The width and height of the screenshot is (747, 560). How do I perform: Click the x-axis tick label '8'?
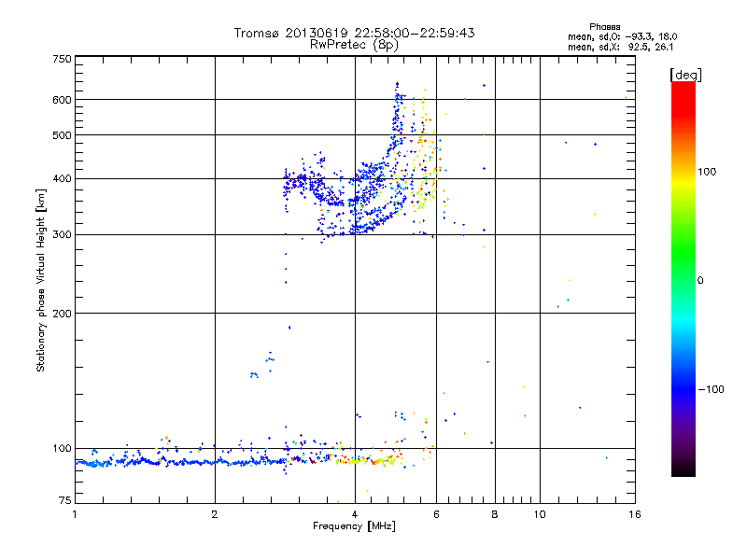tap(495, 514)
